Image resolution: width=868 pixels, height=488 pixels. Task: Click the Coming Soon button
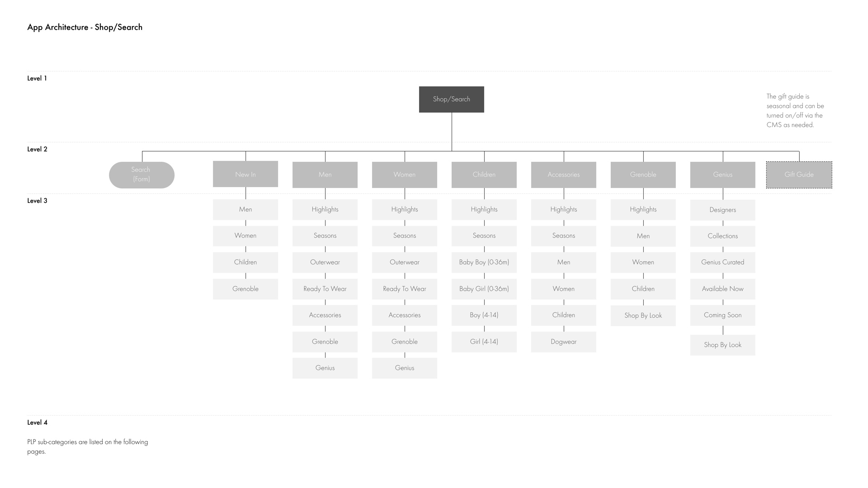pos(722,314)
